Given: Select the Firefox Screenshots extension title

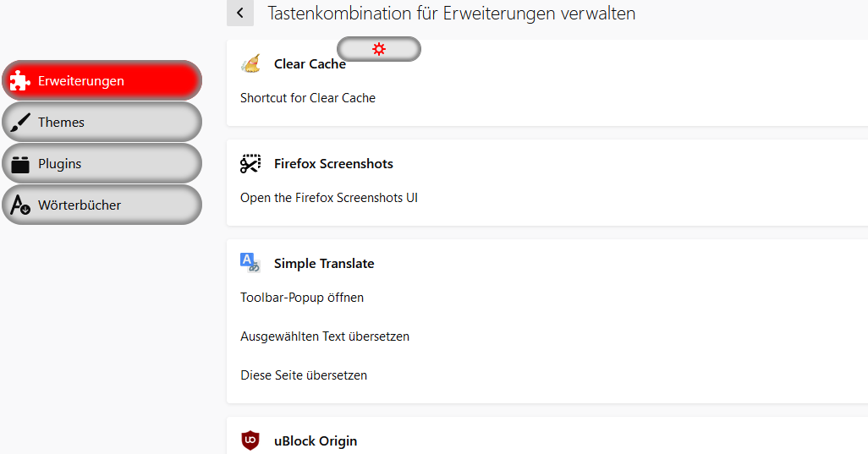Looking at the screenshot, I should (x=333, y=163).
